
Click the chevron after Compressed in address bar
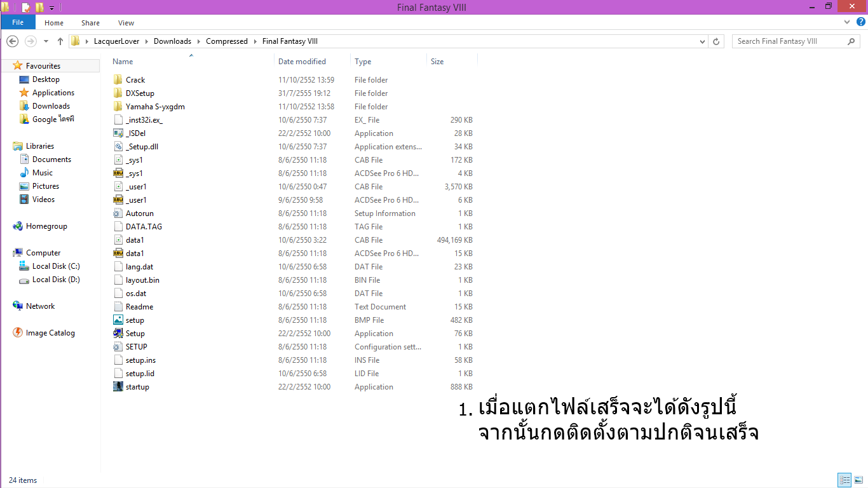[x=255, y=41]
